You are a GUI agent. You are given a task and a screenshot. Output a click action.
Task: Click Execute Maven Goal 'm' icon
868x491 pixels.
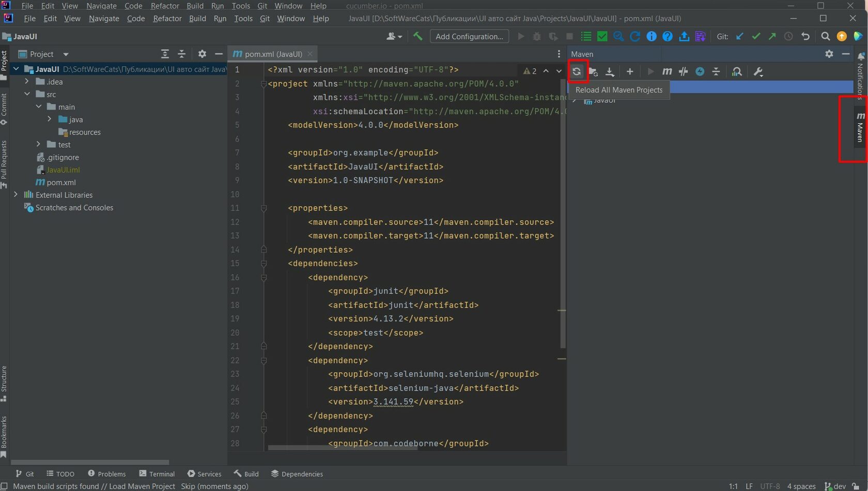667,71
